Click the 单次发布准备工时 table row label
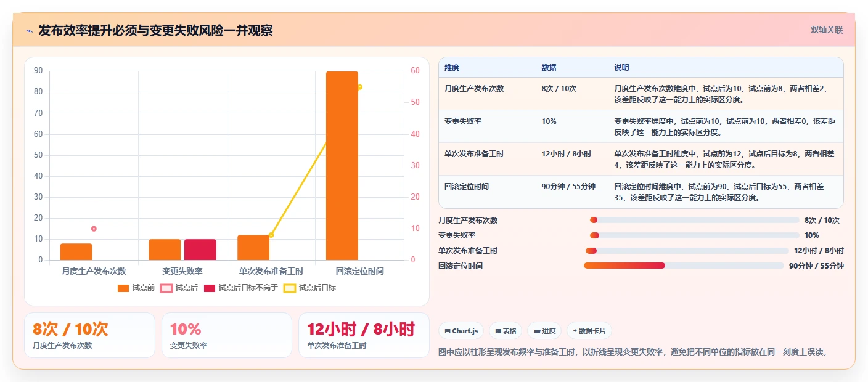 474,154
